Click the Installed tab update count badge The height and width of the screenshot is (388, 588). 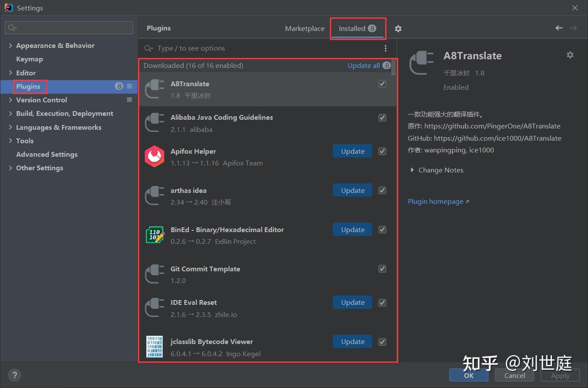coord(372,28)
